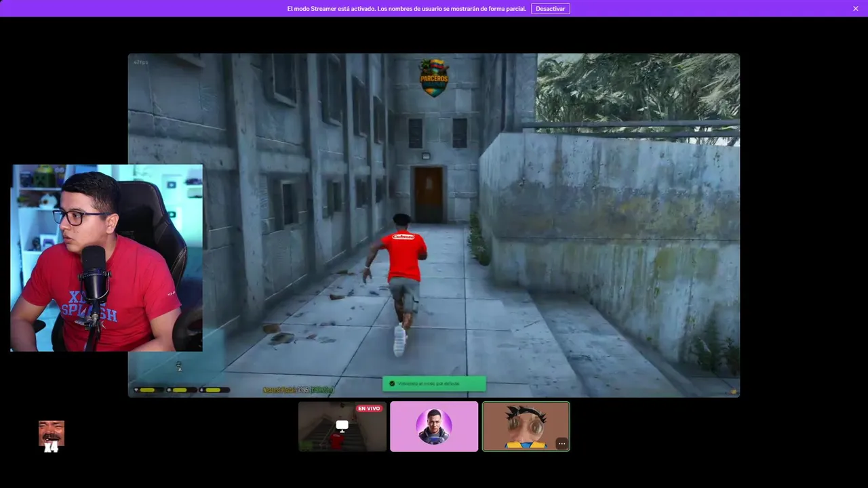Open the three-dots menu on cartoon avatar tile
The width and height of the screenshot is (868, 488).
pyautogui.click(x=561, y=443)
